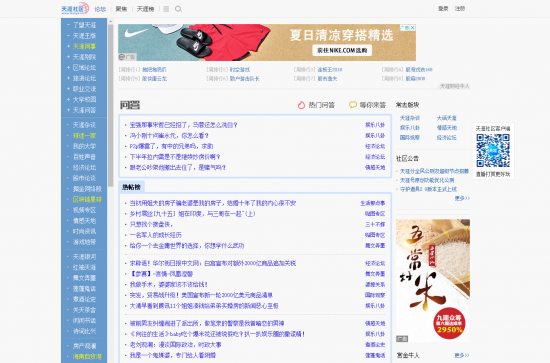The width and height of the screenshot is (550, 363).
Task: Open the Nike summer outfit banner ad
Action: click(x=267, y=42)
